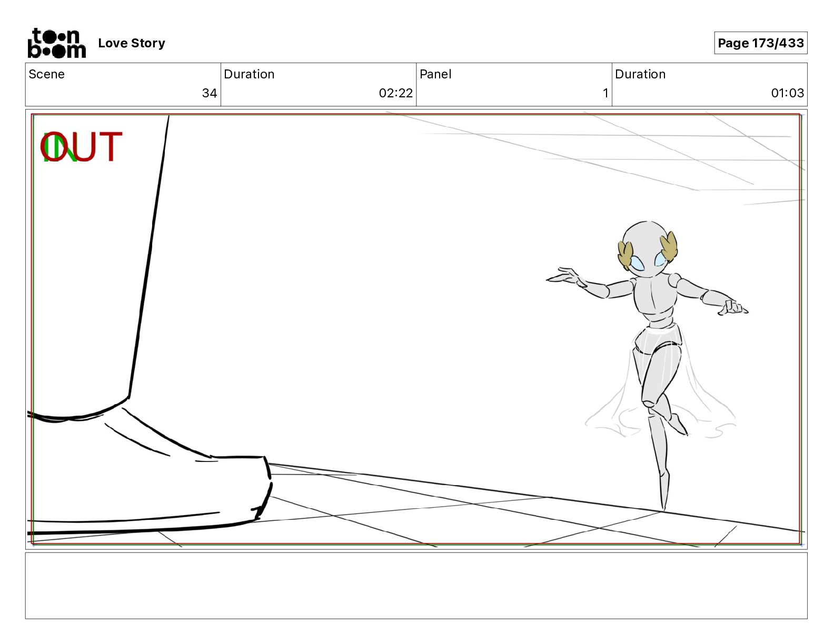Select the panel number '1'
Image resolution: width=834 pixels, height=644 pixels.
point(605,93)
